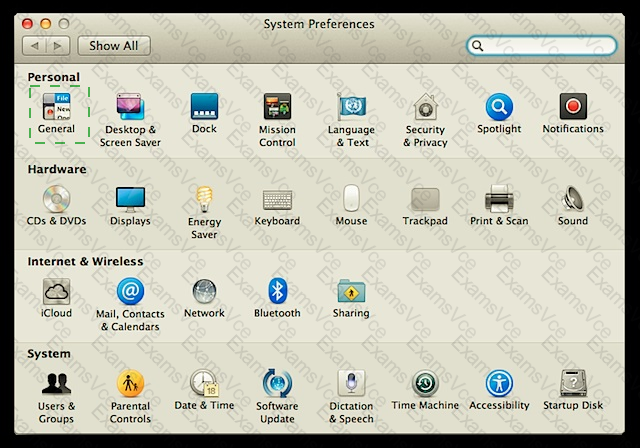This screenshot has width=640, height=448.
Task: Open Print & Scan preferences
Action: click(499, 199)
